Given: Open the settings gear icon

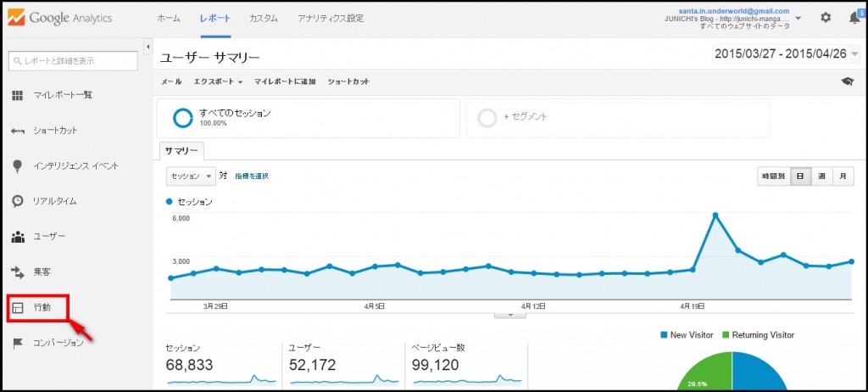Looking at the screenshot, I should [x=826, y=18].
